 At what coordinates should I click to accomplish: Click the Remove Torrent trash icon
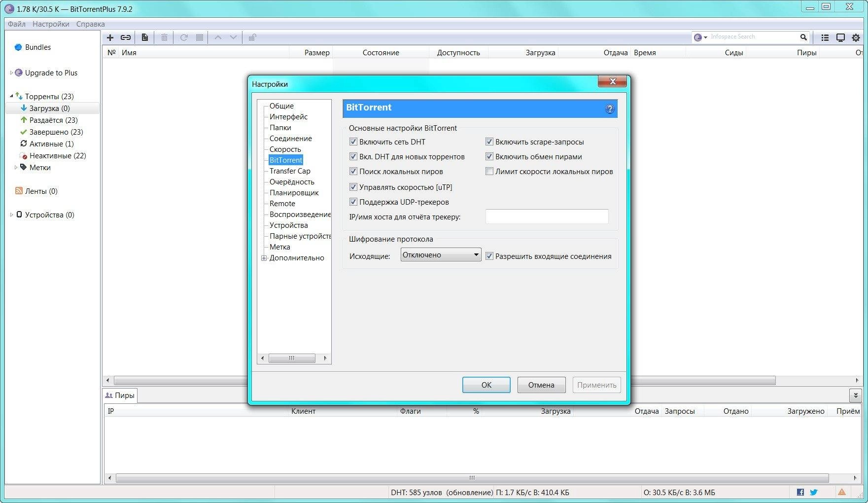tap(164, 37)
